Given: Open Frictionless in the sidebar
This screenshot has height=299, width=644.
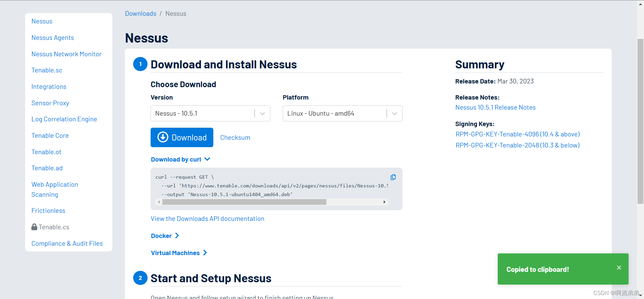Looking at the screenshot, I should [48, 211].
